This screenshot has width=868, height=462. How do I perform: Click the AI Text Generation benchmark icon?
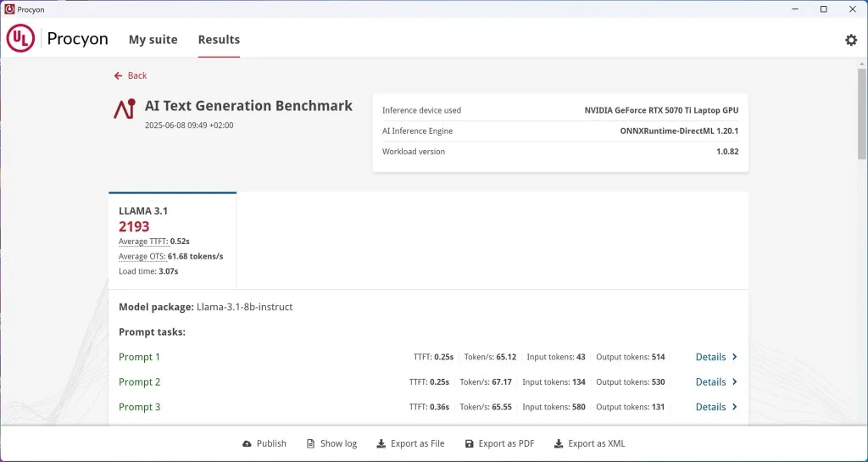click(x=125, y=109)
